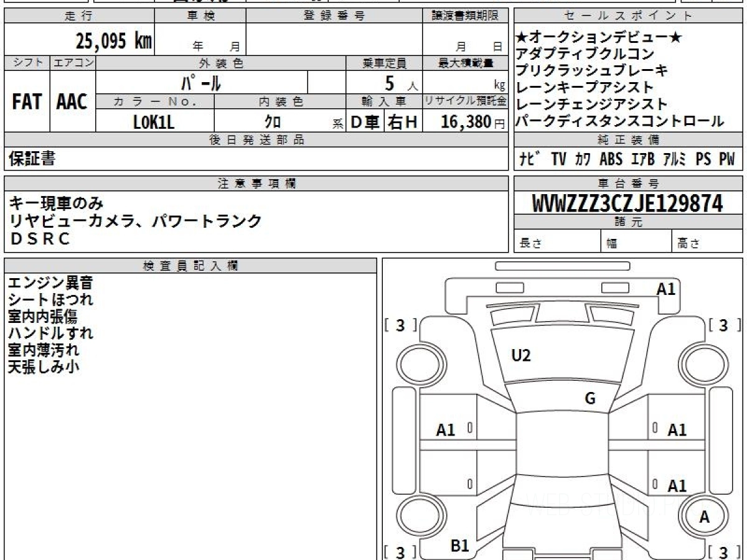
Task: Click the 諸元 header
Action: [x=628, y=222]
